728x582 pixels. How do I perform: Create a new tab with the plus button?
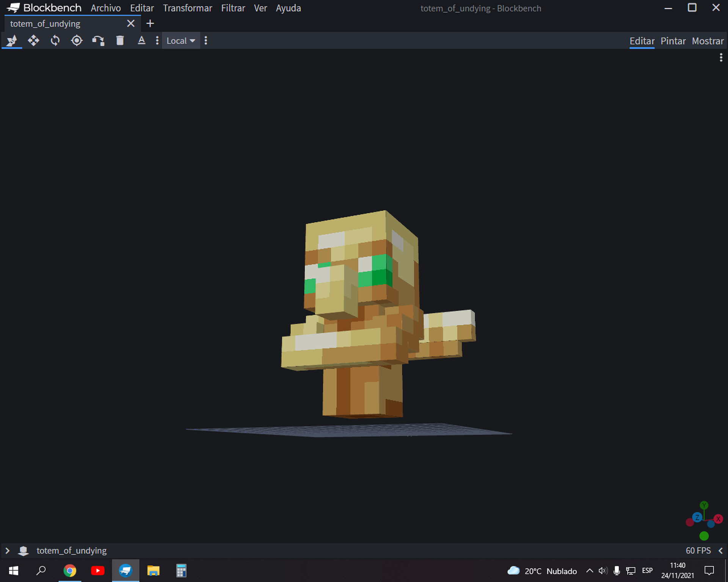point(150,23)
